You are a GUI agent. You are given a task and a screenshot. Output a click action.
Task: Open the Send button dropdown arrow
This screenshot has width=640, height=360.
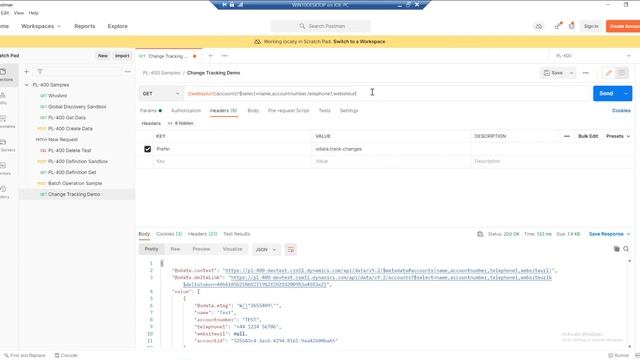626,93
